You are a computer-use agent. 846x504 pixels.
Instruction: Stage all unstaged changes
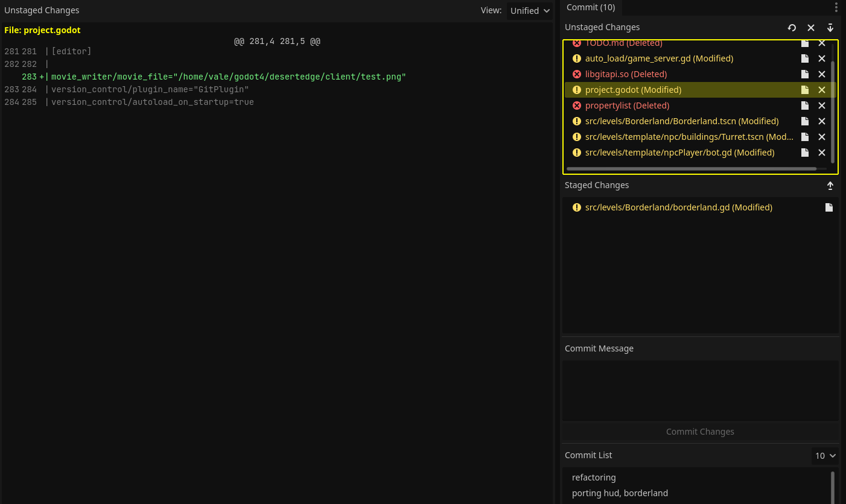tap(830, 28)
